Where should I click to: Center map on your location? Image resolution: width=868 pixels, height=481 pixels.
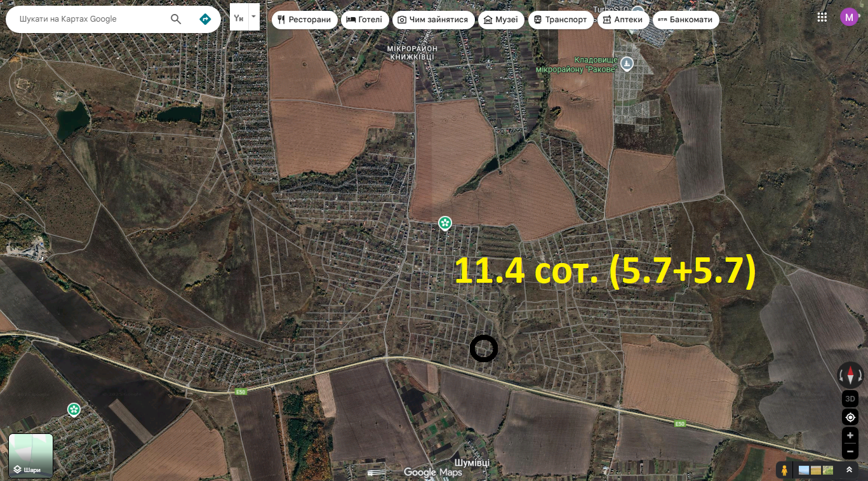(850, 417)
